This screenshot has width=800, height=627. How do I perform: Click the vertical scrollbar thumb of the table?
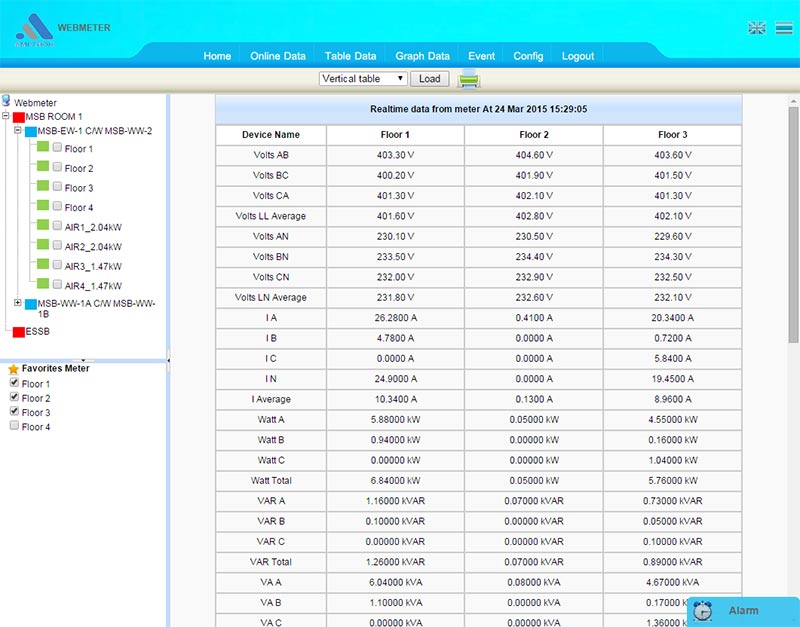(793, 224)
